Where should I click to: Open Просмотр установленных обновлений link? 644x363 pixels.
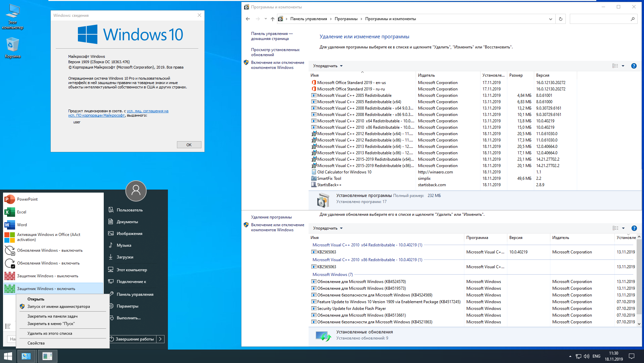point(275,52)
